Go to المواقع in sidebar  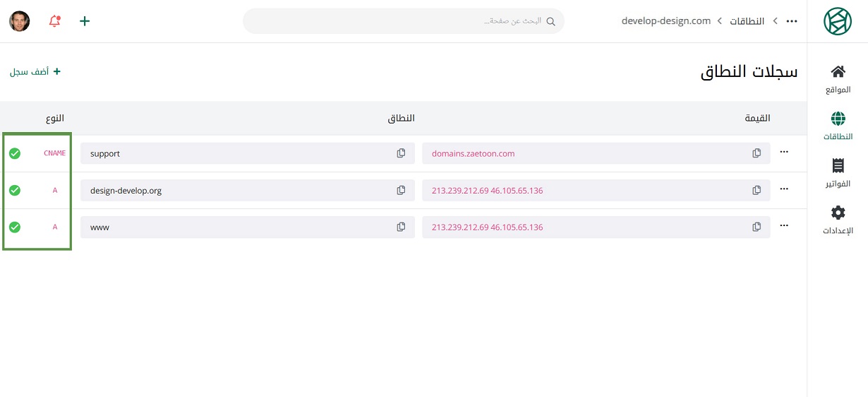838,79
